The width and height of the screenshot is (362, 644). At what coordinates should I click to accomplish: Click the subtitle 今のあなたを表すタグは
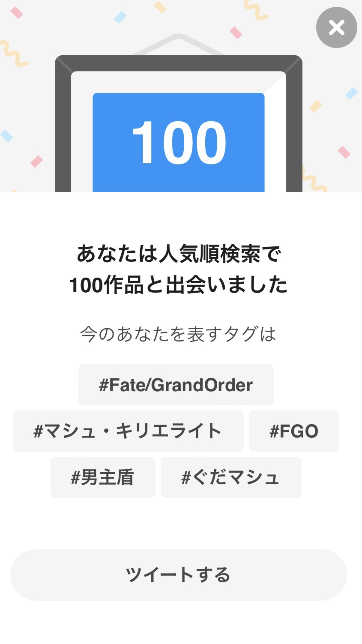[x=178, y=334]
